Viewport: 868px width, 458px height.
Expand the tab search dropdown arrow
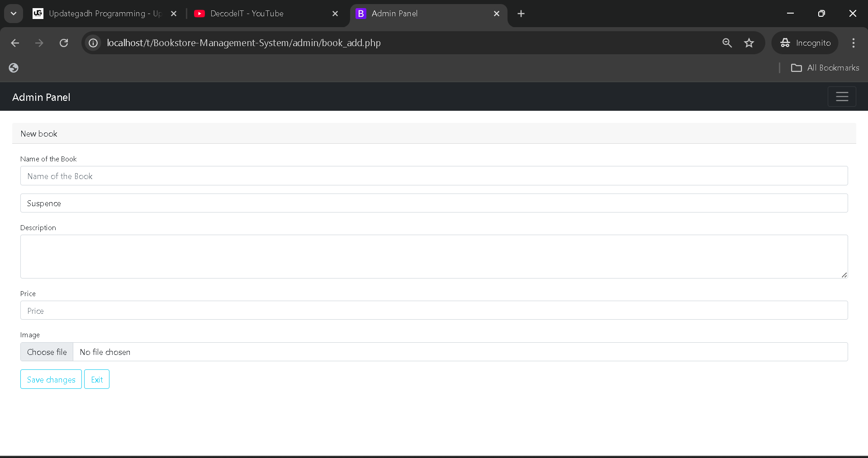[x=14, y=14]
